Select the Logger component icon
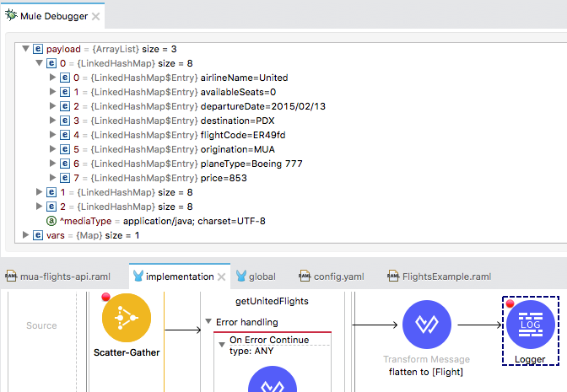Screen dimensions: 567x392 click(x=531, y=325)
